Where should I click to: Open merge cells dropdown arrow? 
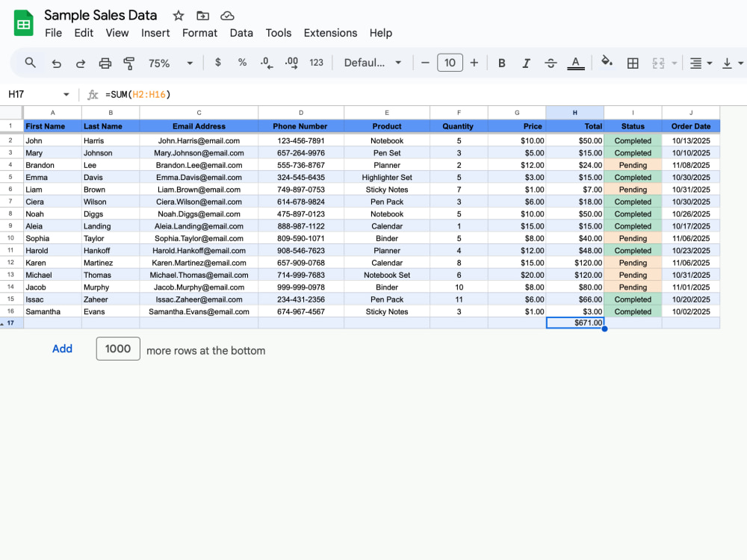(x=674, y=63)
